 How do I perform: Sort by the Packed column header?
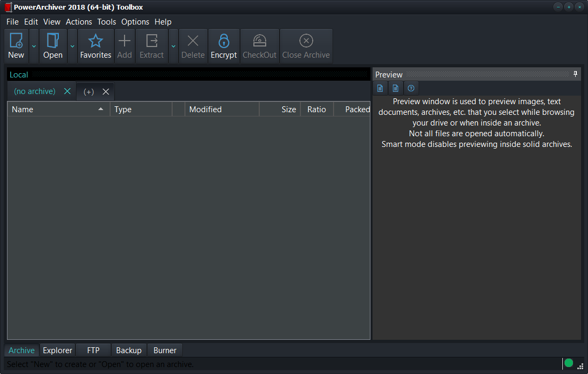tap(352, 110)
